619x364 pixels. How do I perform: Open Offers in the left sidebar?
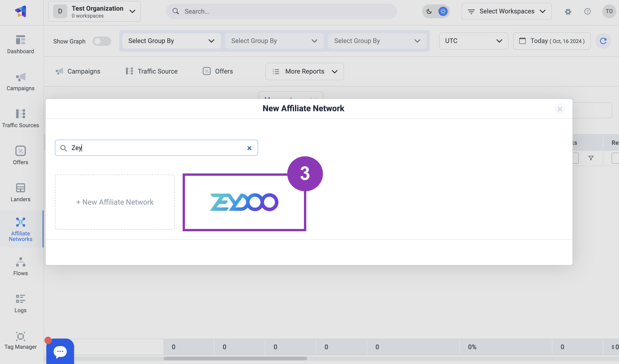21,156
